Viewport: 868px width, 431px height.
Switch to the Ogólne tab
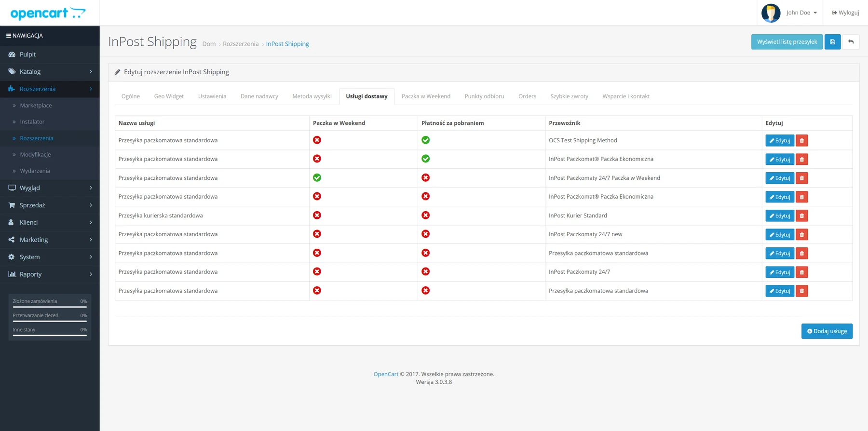[x=131, y=96]
